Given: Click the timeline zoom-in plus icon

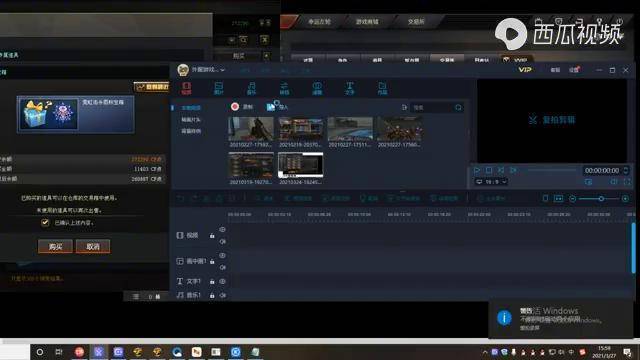Looking at the screenshot, I should pos(625,198).
